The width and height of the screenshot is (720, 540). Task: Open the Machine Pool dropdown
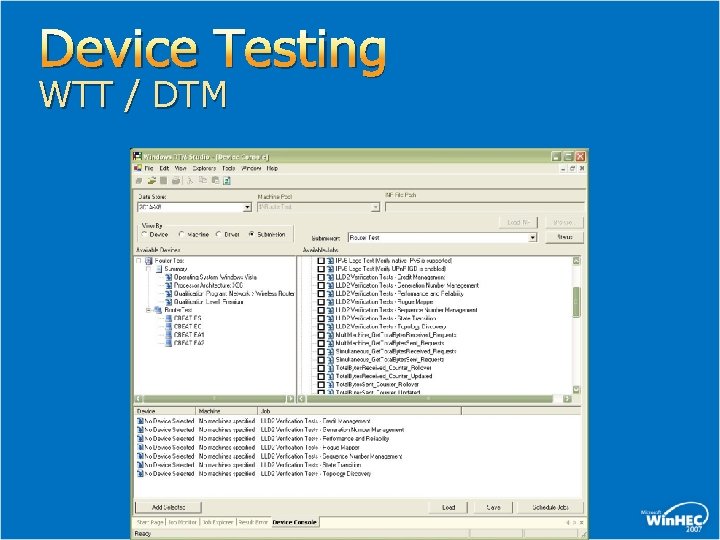[375, 208]
